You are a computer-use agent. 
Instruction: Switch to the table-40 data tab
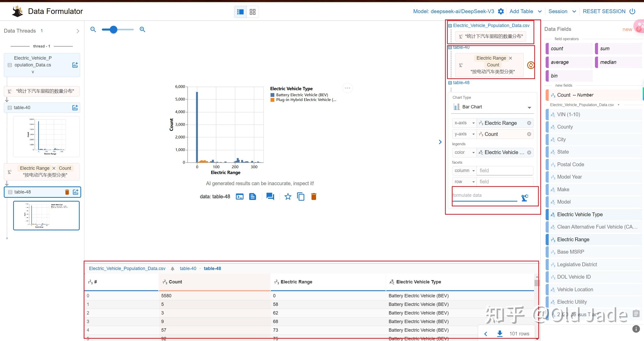point(188,269)
